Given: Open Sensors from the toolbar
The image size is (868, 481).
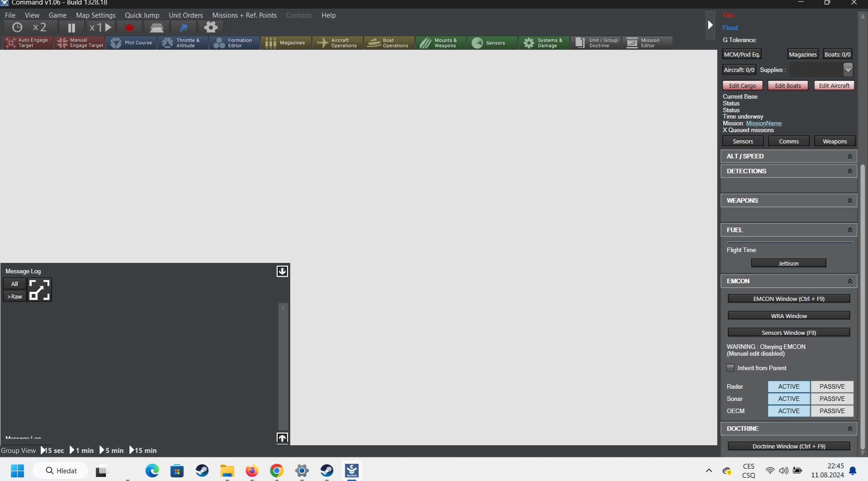Looking at the screenshot, I should (x=493, y=43).
